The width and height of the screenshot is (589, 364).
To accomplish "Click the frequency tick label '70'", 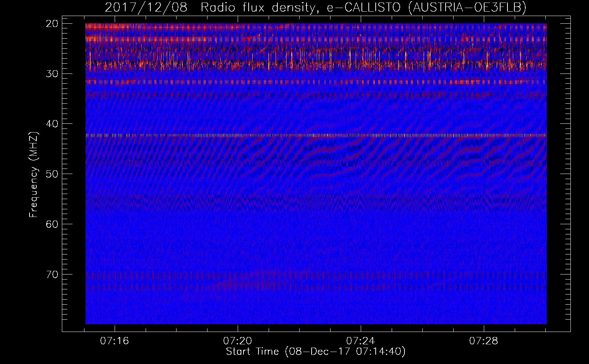I will pos(52,274).
